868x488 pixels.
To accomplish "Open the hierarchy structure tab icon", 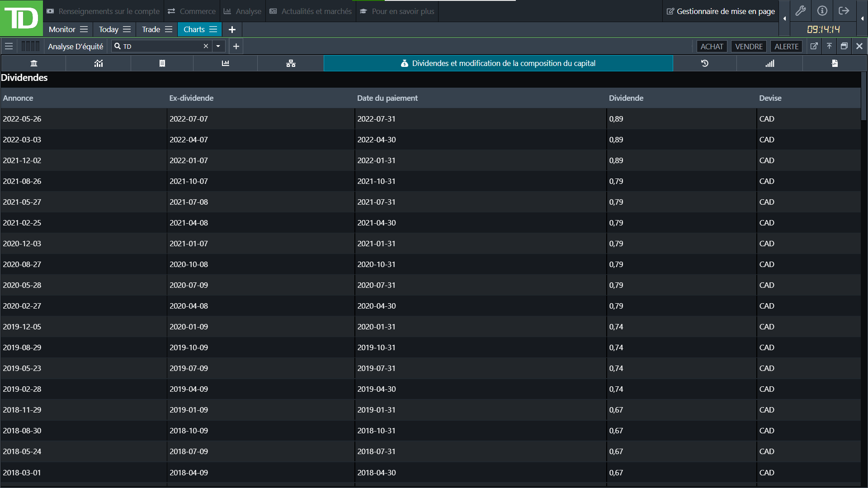I will 291,63.
